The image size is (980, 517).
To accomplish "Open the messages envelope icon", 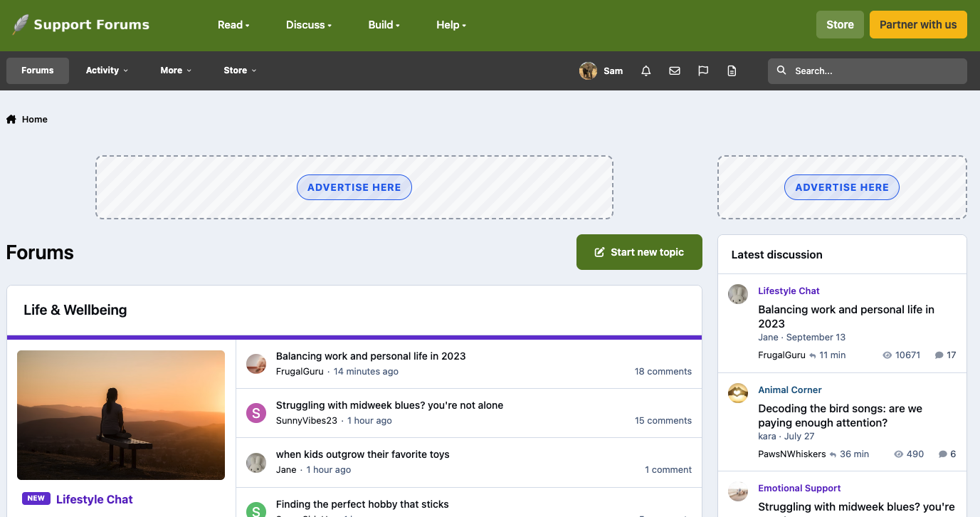I will coord(675,70).
